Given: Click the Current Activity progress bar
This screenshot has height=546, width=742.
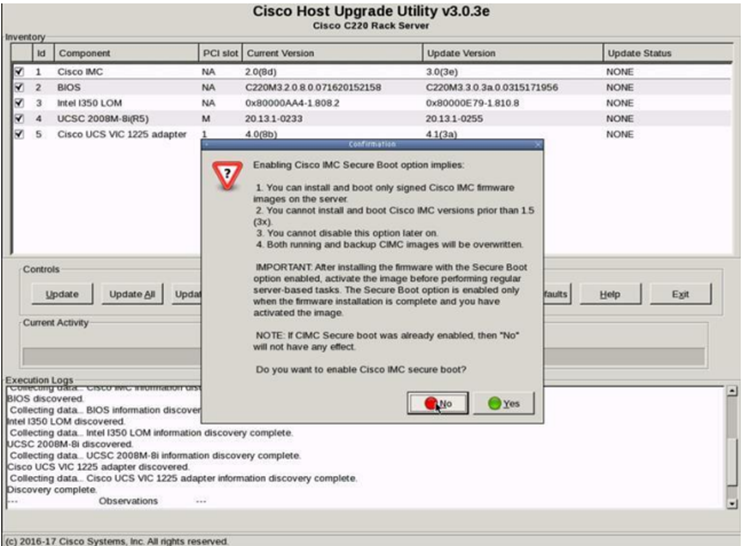Looking at the screenshot, I should [110, 355].
